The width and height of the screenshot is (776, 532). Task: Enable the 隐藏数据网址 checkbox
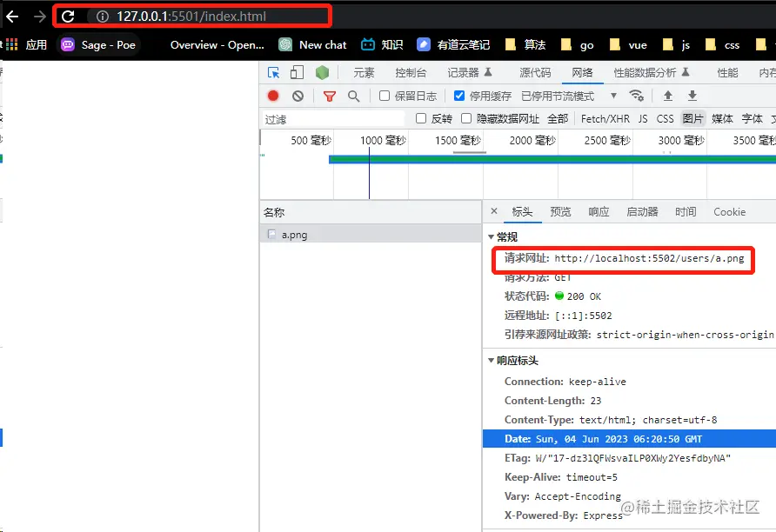pyautogui.click(x=466, y=119)
